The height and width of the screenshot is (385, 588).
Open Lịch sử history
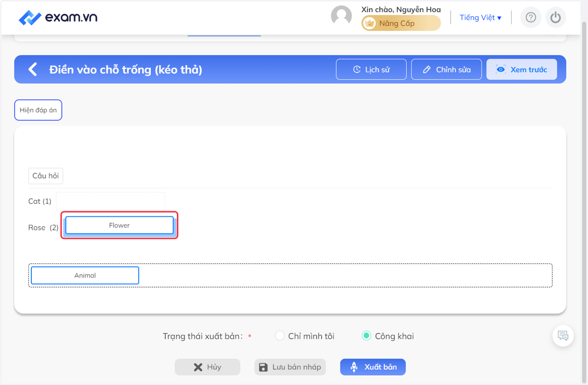point(371,70)
